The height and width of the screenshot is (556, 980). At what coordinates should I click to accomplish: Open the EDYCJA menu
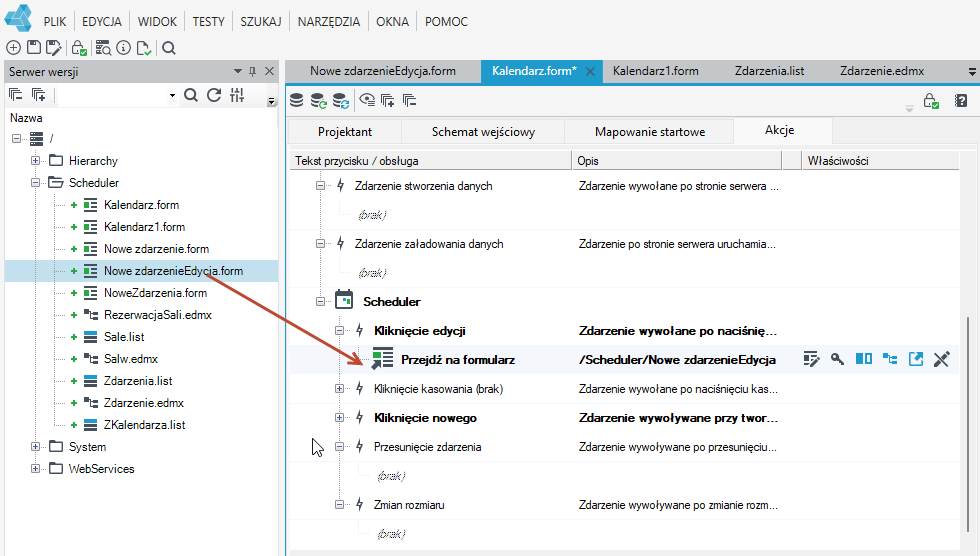click(x=102, y=21)
